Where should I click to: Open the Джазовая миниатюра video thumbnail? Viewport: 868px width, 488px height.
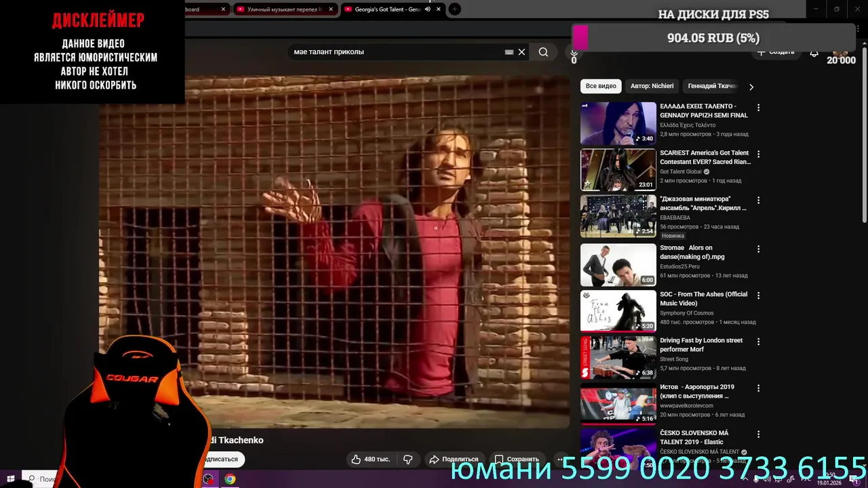click(618, 216)
